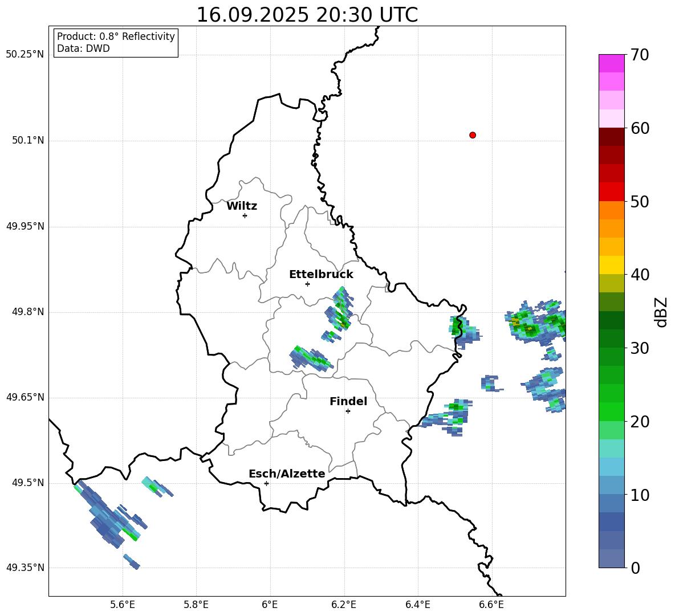The width and height of the screenshot is (675, 616).
Task: Click the red dot marker on the map
Action: coord(472,135)
